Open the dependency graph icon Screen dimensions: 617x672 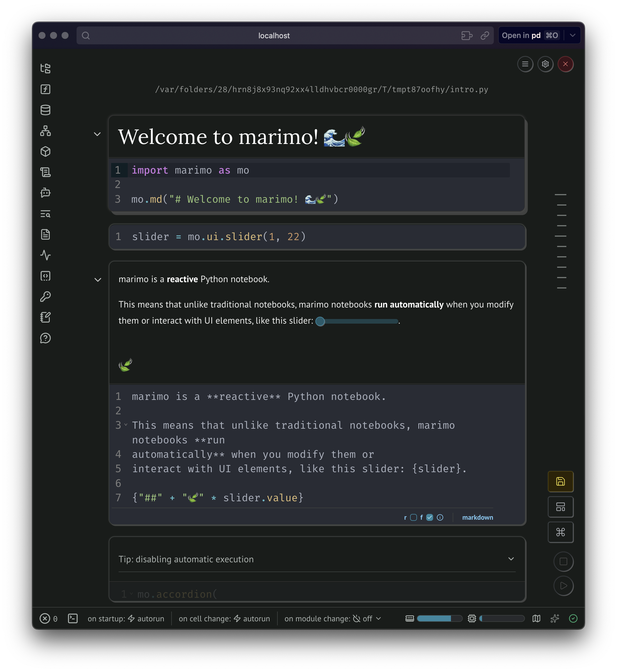45,131
